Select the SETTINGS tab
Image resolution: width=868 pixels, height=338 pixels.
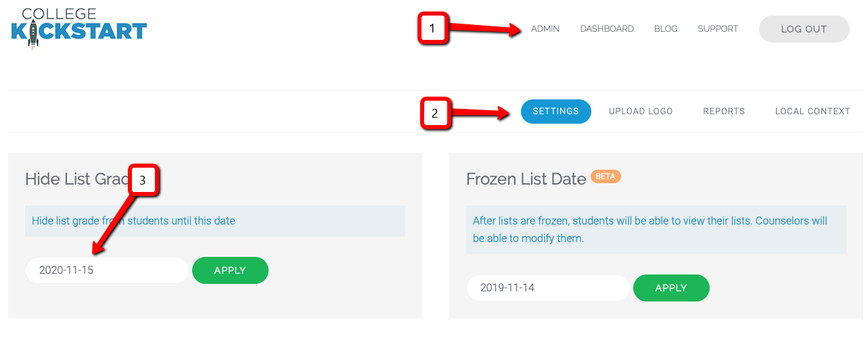(x=555, y=112)
